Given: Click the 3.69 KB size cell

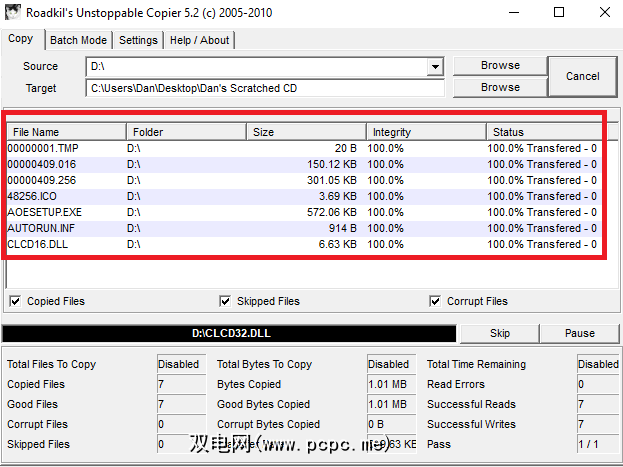Looking at the screenshot, I should 337,196.
